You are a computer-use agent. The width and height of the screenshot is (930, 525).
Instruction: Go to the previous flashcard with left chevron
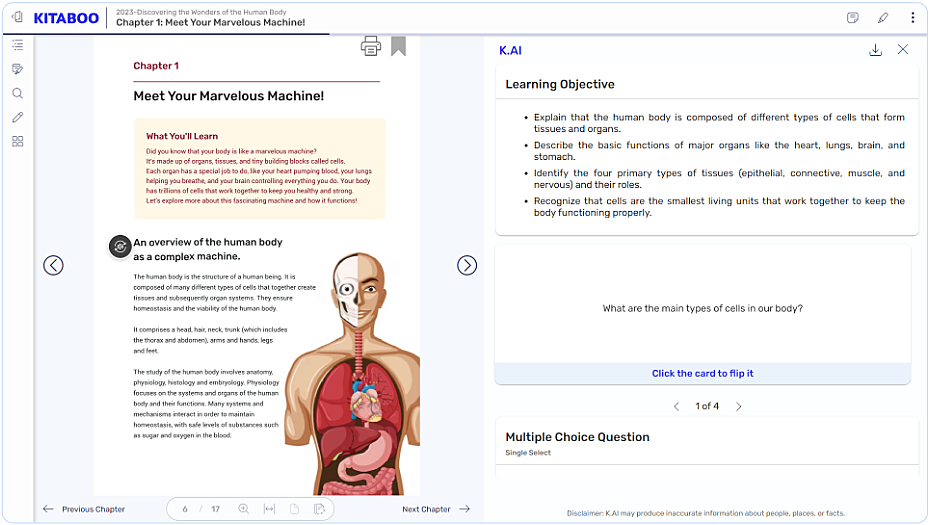click(x=676, y=407)
